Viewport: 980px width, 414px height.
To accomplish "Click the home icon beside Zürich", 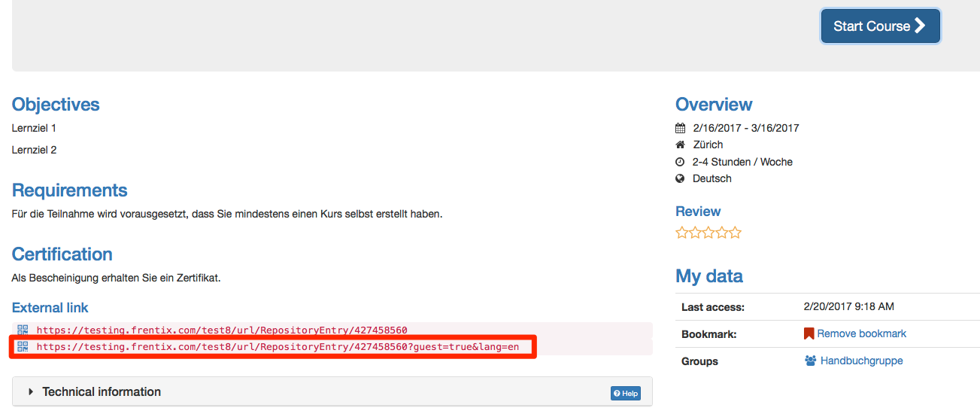I will [680, 145].
